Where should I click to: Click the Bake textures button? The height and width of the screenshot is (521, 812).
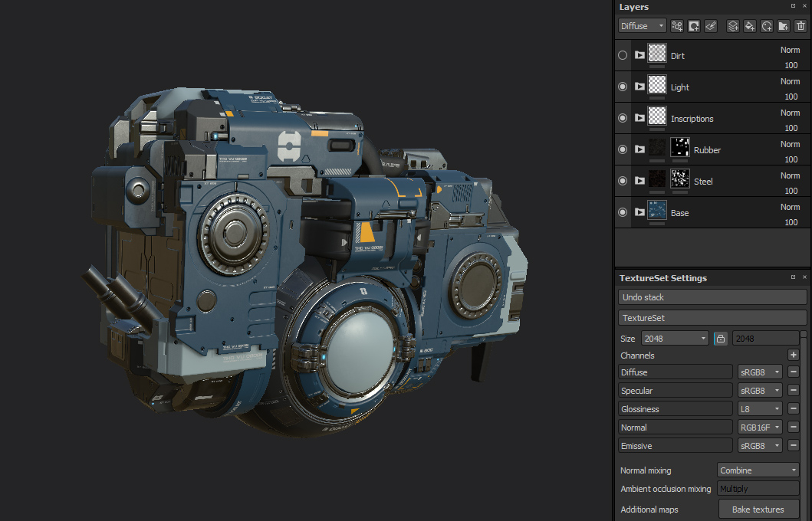758,510
